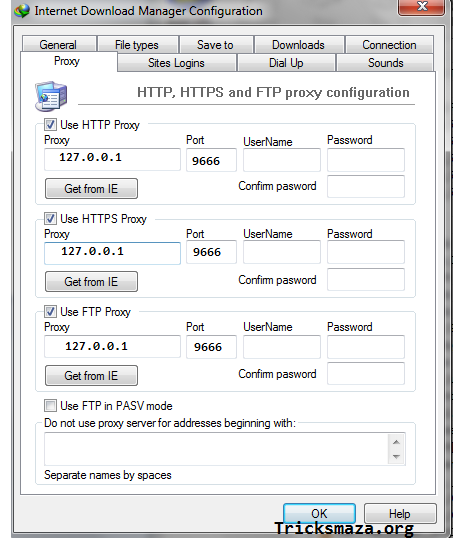This screenshot has height=540, width=453.
Task: Select the Sites Logins tab
Action: (x=176, y=63)
